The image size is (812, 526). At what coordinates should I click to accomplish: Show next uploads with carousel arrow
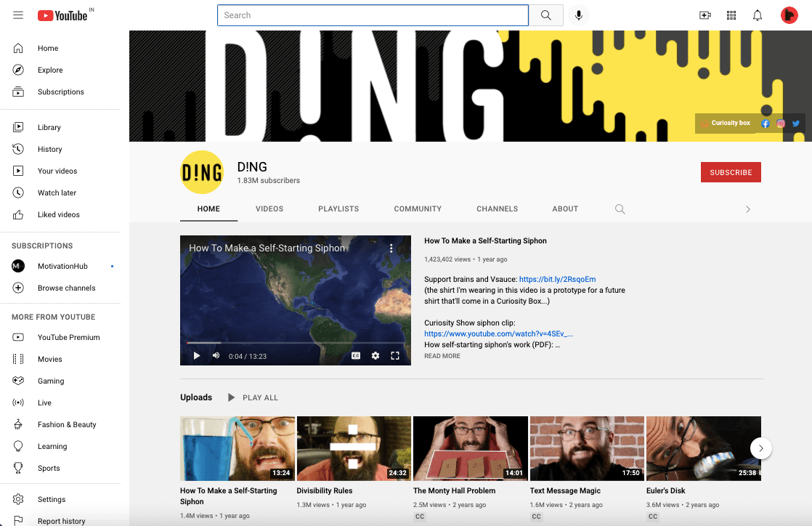(x=760, y=448)
